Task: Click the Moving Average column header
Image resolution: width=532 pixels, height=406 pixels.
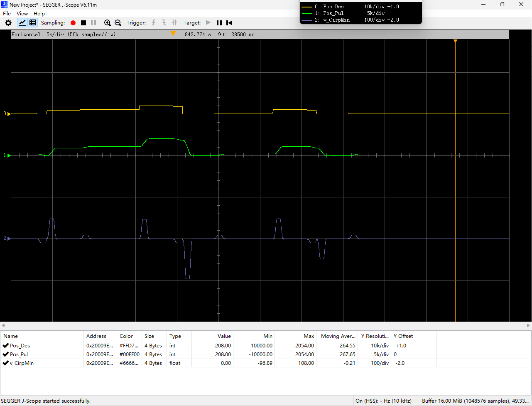Action: (337, 336)
